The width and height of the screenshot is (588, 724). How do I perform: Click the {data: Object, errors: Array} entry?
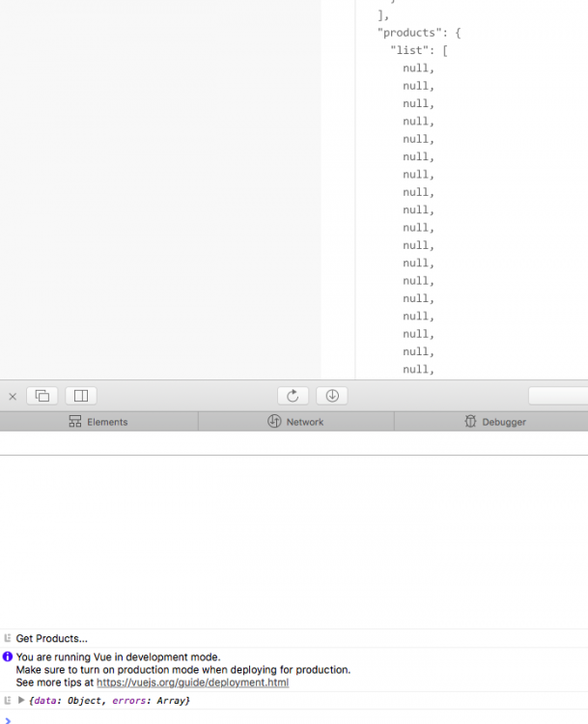[x=109, y=701]
